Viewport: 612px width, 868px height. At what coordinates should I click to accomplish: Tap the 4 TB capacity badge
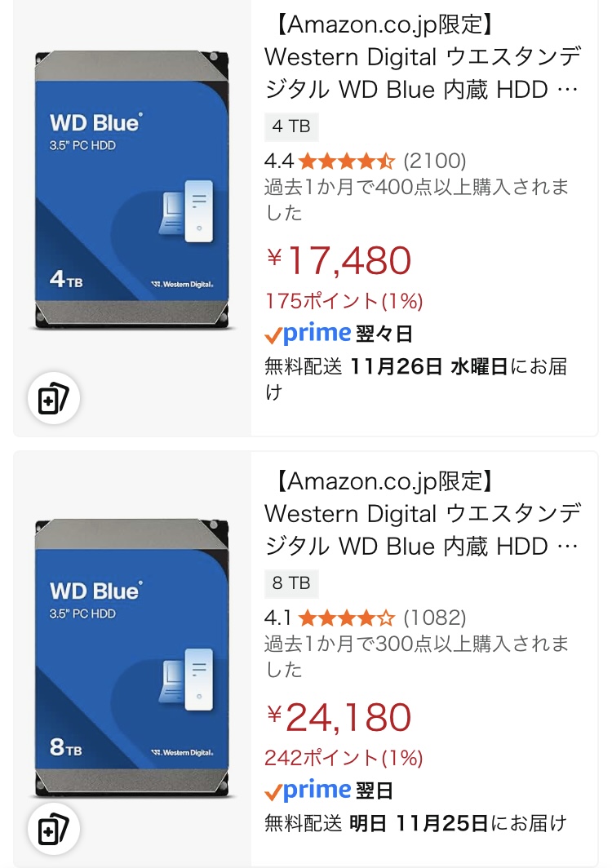(291, 126)
